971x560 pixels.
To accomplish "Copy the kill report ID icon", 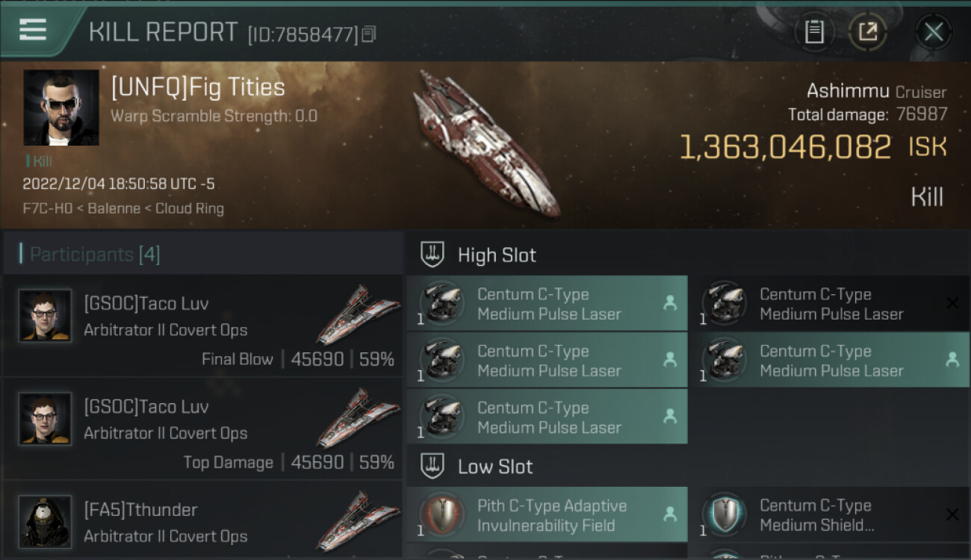I will (x=368, y=34).
